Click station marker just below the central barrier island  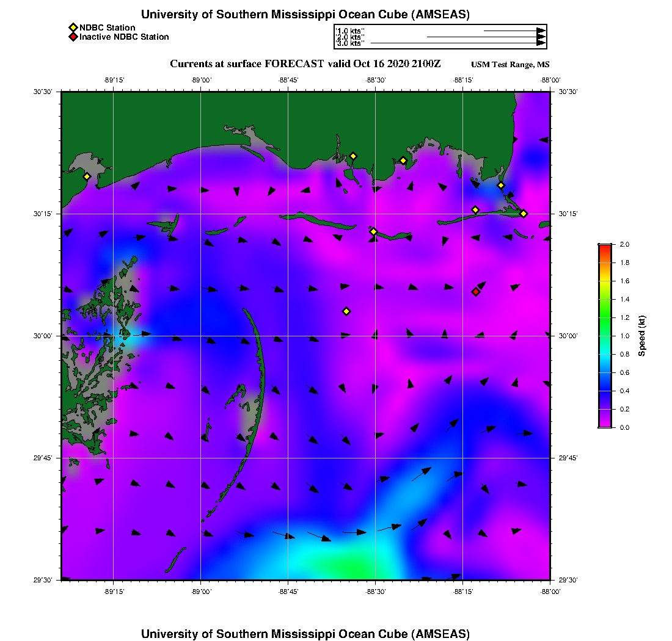coord(373,231)
